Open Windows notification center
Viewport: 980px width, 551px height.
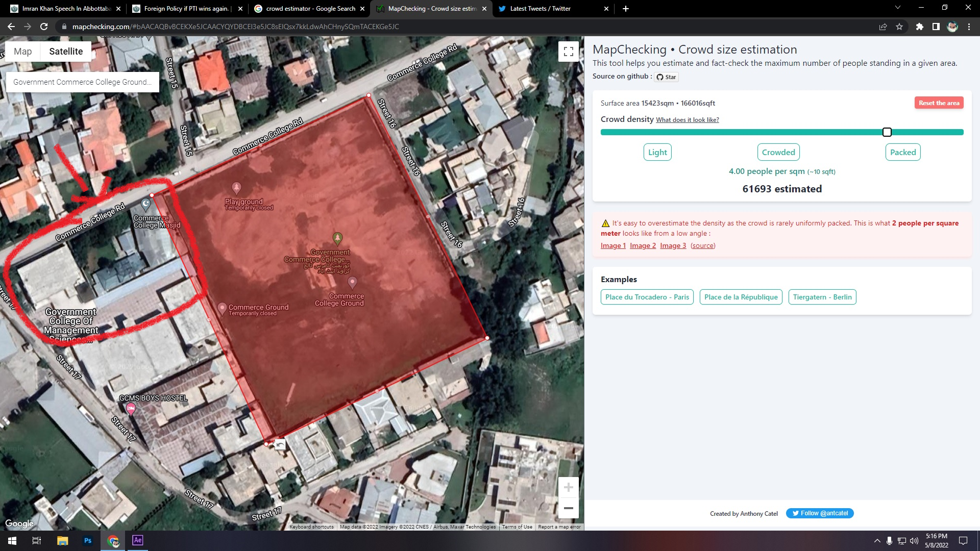coord(963,541)
